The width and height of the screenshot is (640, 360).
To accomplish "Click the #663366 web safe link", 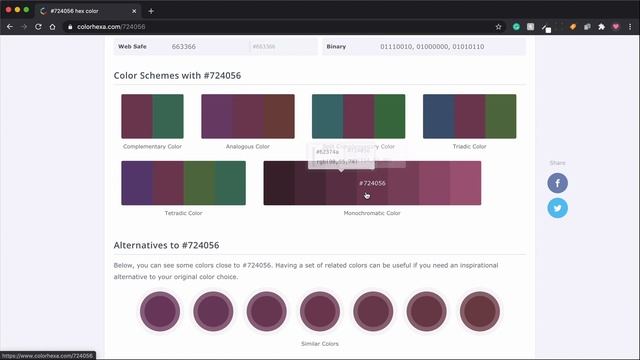I will pyautogui.click(x=264, y=47).
